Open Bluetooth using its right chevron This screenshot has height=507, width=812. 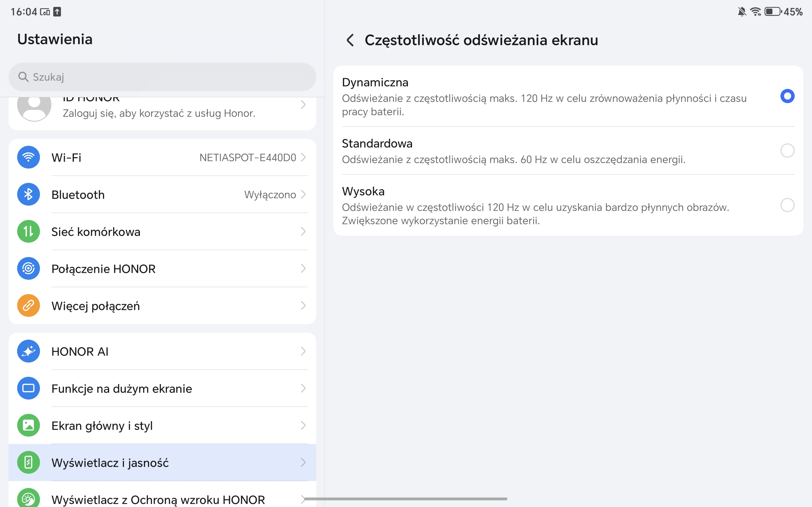point(303,195)
